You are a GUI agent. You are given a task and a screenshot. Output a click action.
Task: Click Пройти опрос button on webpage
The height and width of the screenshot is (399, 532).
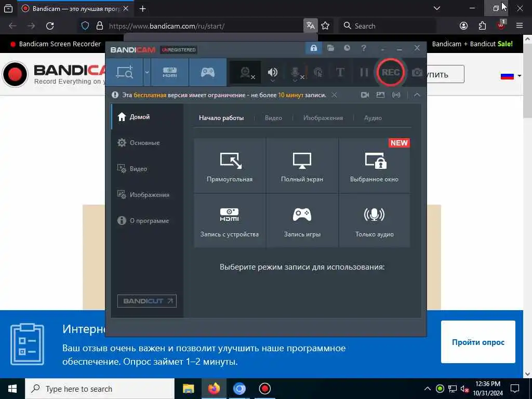(478, 342)
